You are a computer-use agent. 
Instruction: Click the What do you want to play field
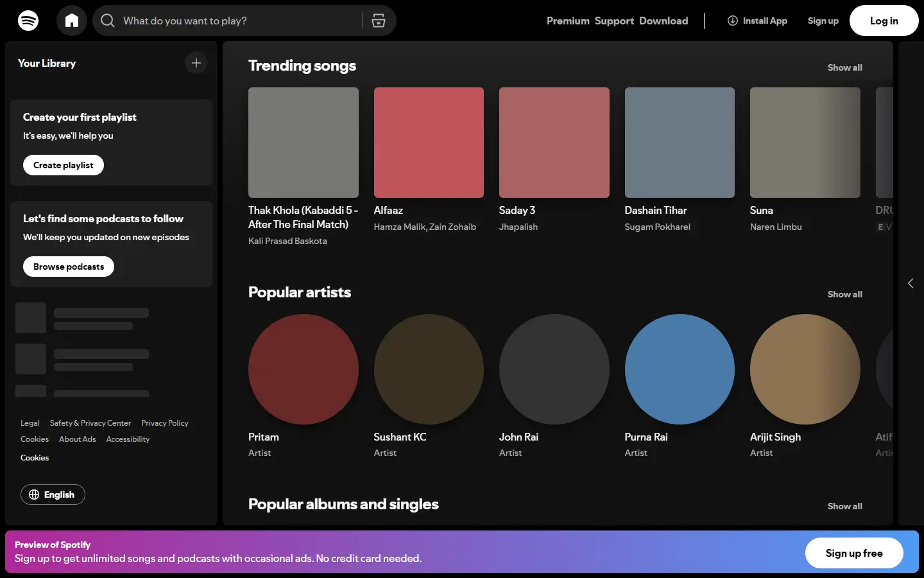tap(237, 21)
